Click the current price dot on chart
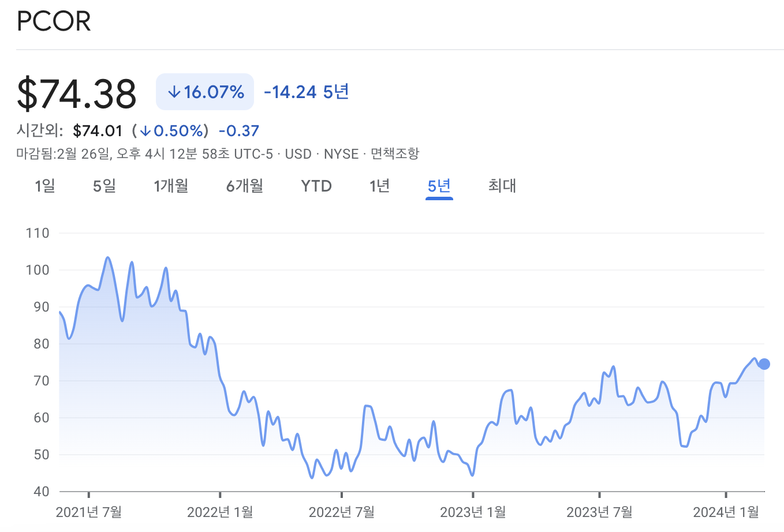784x532 pixels. (764, 364)
